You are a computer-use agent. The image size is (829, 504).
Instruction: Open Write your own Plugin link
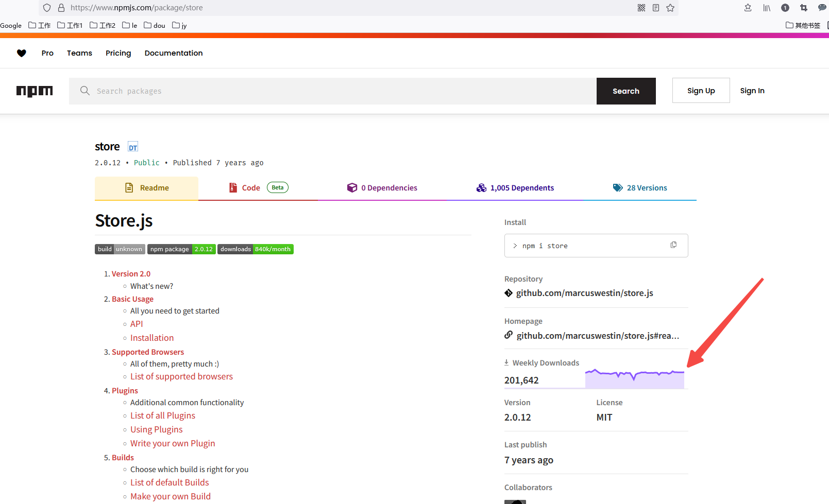[x=173, y=443]
